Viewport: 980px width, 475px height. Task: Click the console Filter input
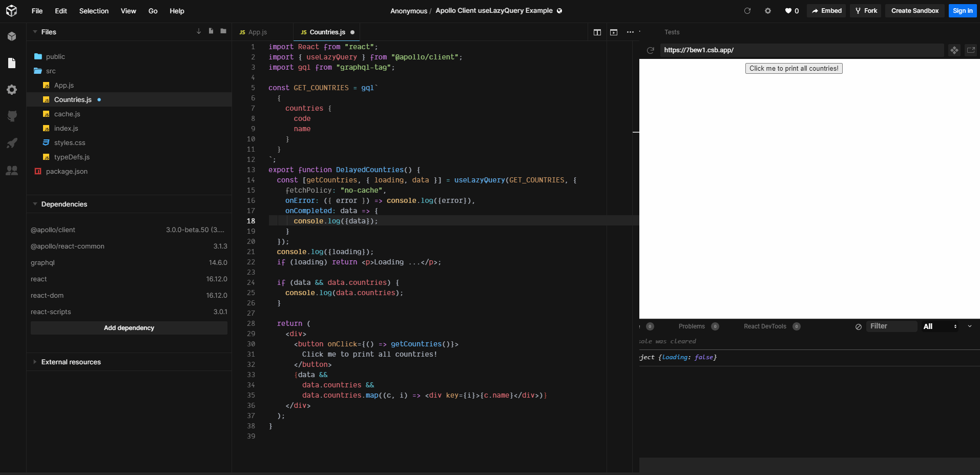point(892,326)
